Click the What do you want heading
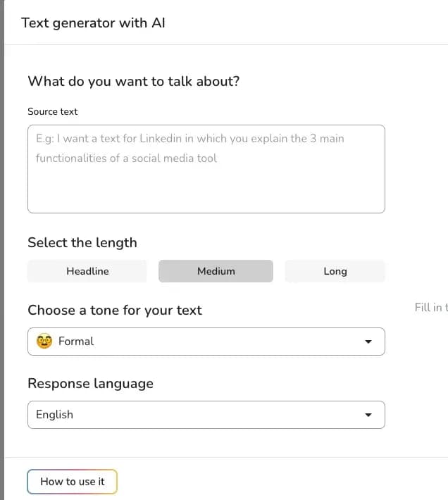 (134, 82)
